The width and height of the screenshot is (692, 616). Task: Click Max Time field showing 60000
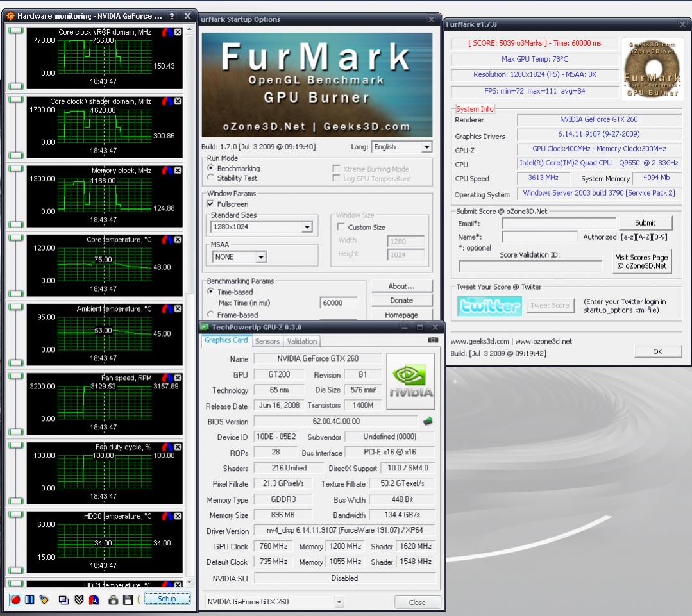339,303
